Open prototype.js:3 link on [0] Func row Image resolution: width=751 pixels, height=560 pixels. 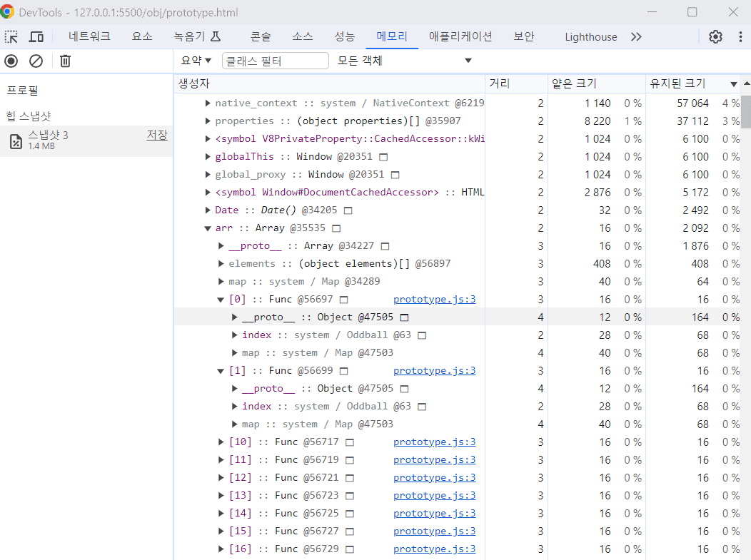pos(435,299)
